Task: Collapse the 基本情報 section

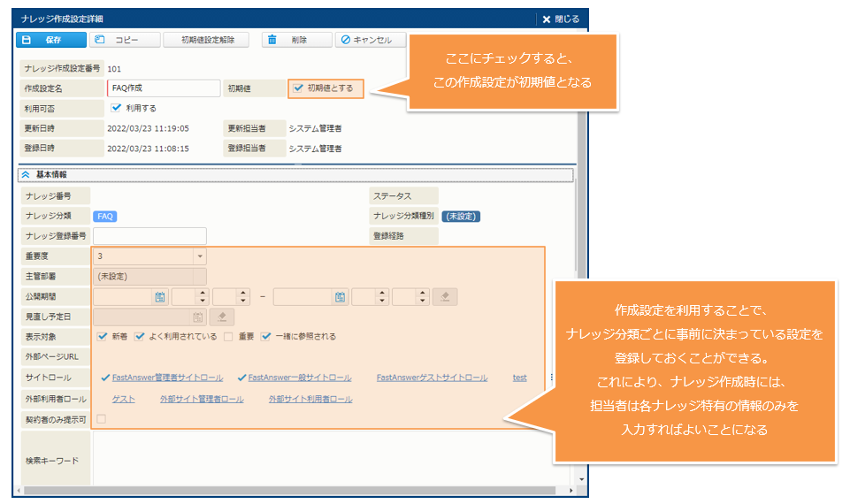Action: (26, 175)
